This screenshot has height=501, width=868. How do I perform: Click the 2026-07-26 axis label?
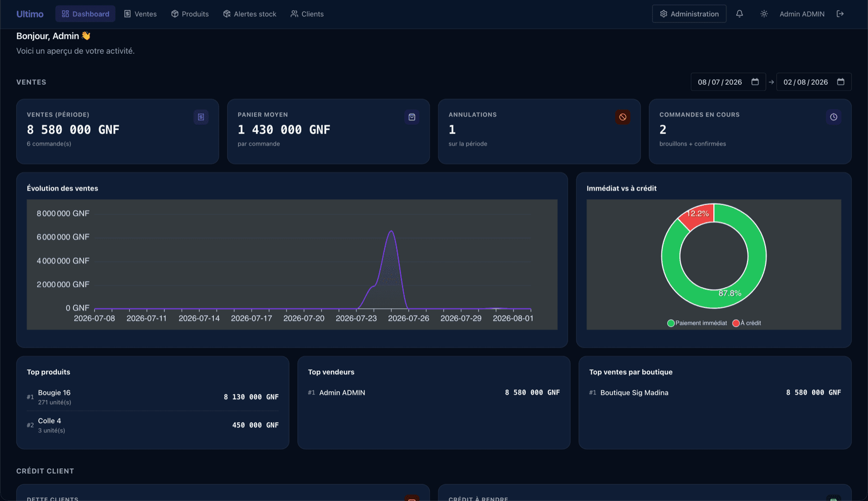pyautogui.click(x=409, y=318)
